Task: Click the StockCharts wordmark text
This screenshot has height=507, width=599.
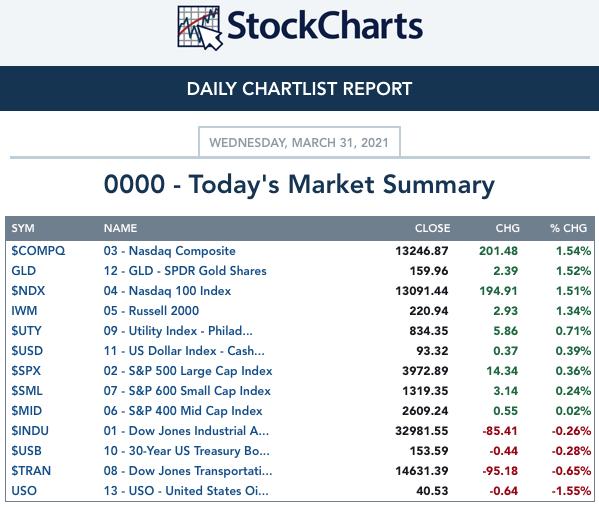Action: click(x=325, y=26)
